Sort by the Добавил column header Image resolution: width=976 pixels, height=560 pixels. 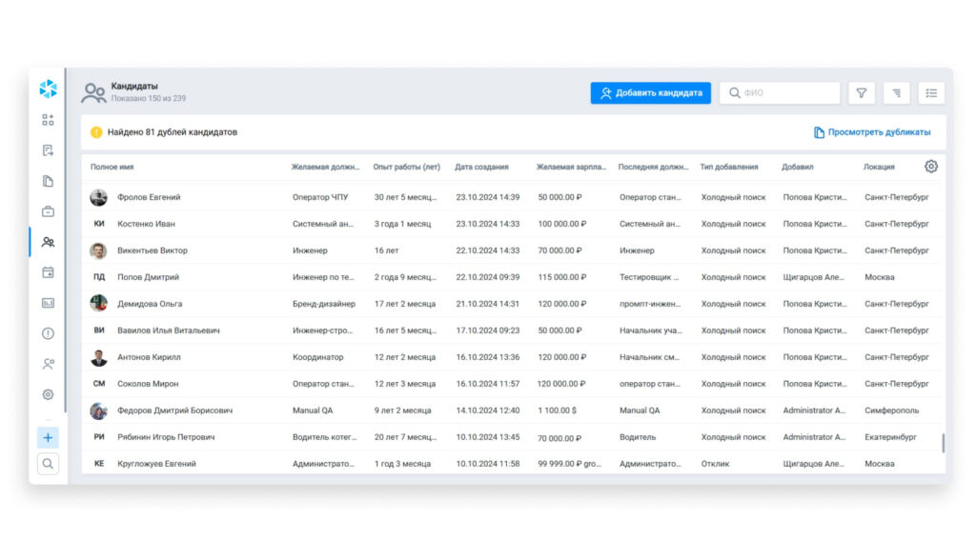[x=798, y=167]
